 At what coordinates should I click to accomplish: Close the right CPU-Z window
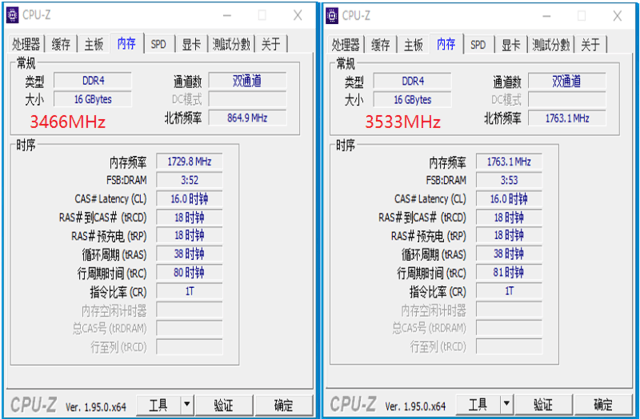point(618,16)
